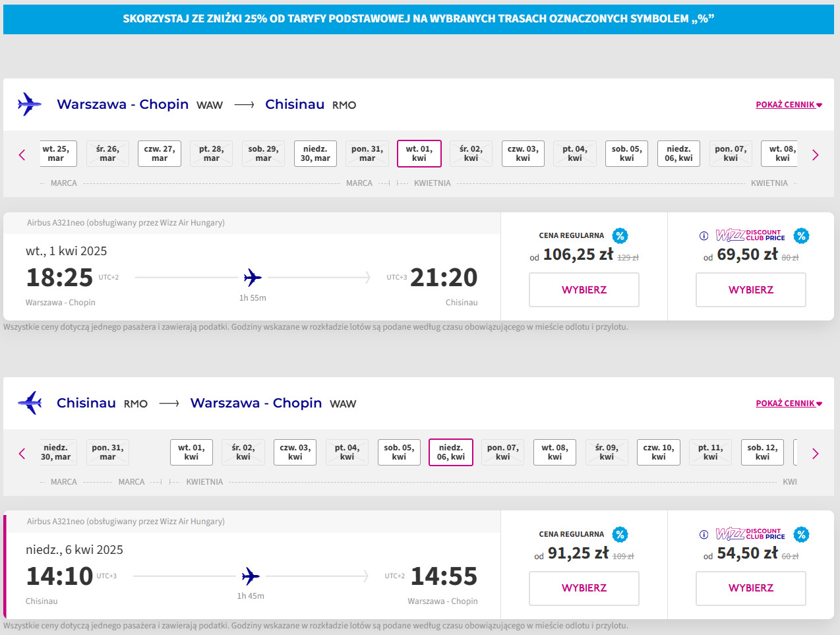Choose outbound Discount Club 69,50 zł WYBIERZ
Image resolution: width=840 pixels, height=635 pixels.
tap(750, 290)
